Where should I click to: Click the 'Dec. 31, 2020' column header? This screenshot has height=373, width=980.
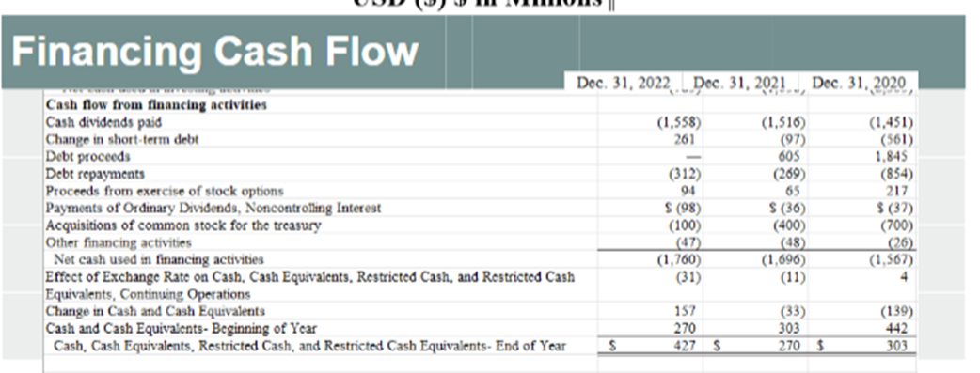click(858, 83)
